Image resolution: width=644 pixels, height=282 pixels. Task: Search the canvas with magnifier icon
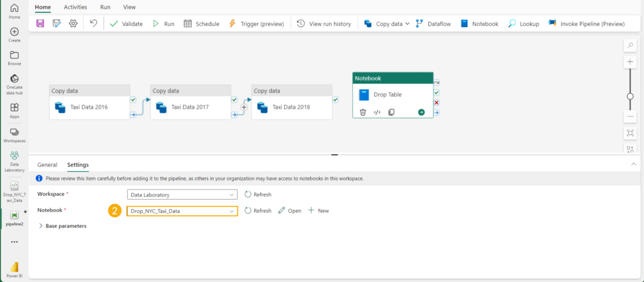(630, 46)
